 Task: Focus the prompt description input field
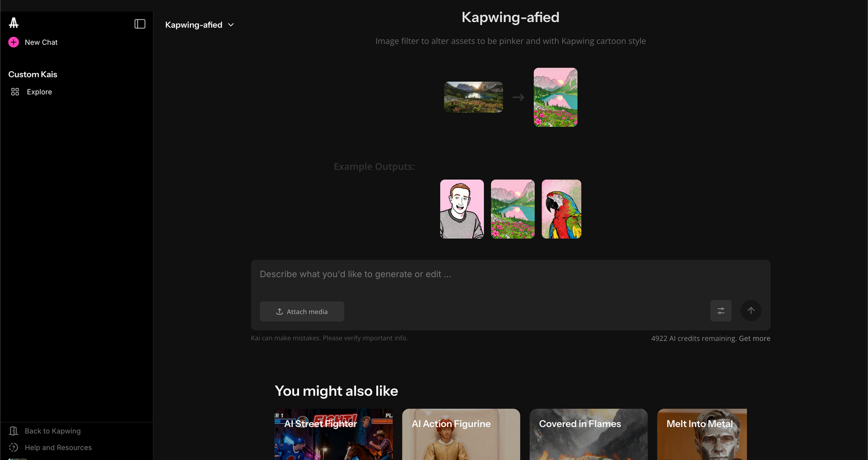pyautogui.click(x=510, y=275)
